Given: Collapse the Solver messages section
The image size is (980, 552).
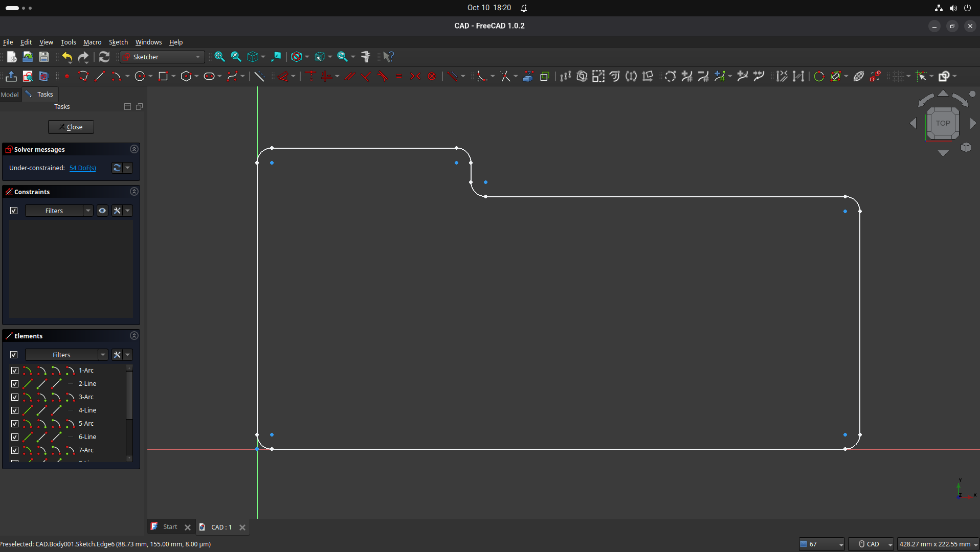Looking at the screenshot, I should click(134, 149).
